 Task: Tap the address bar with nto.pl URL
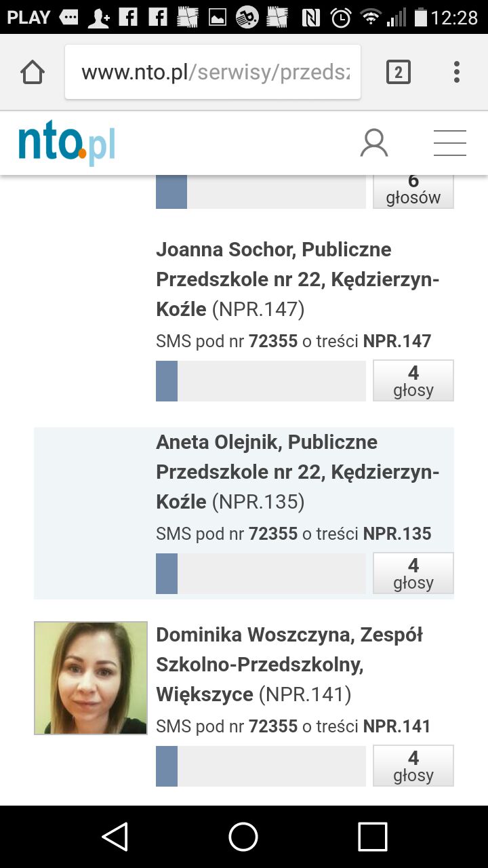pos(213,72)
